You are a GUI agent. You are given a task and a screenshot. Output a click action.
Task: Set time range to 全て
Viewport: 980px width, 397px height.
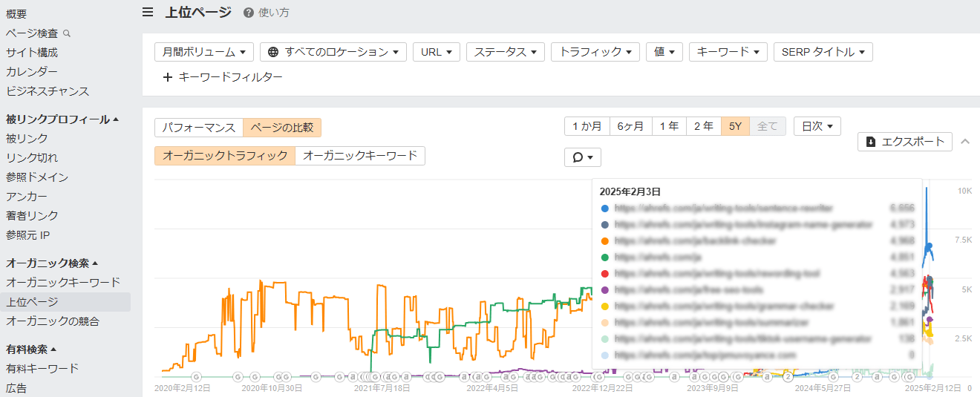point(767,126)
